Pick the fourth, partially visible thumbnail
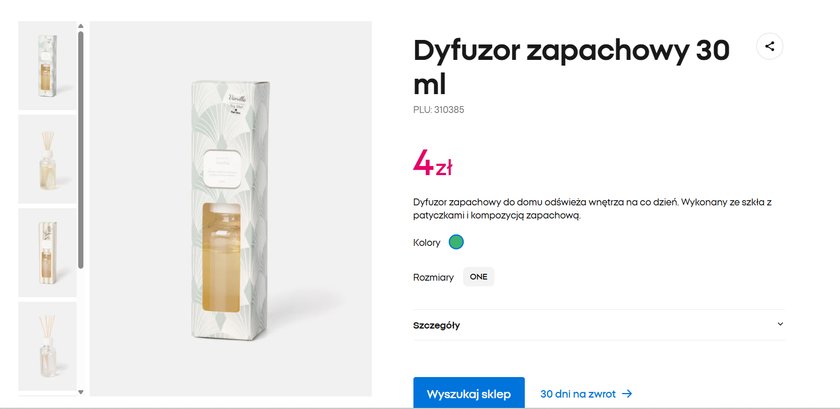The width and height of the screenshot is (840, 409). pos(47,346)
